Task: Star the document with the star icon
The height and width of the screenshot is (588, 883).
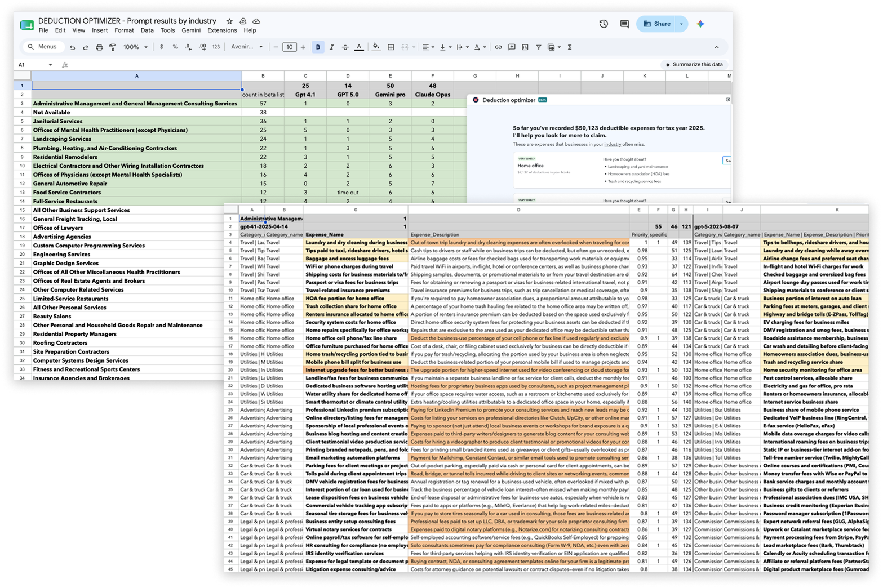Action: [229, 21]
